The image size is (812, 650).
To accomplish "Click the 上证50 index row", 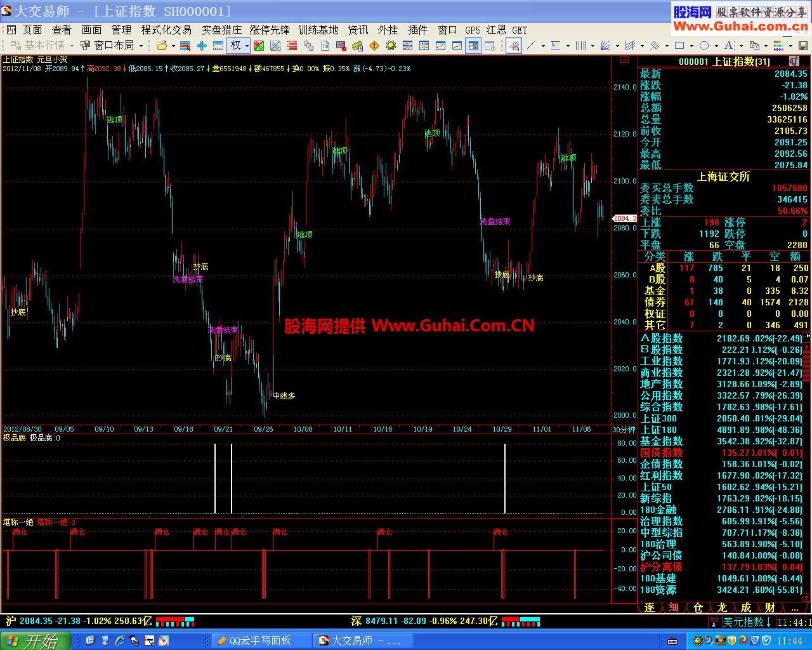I will coord(721,487).
